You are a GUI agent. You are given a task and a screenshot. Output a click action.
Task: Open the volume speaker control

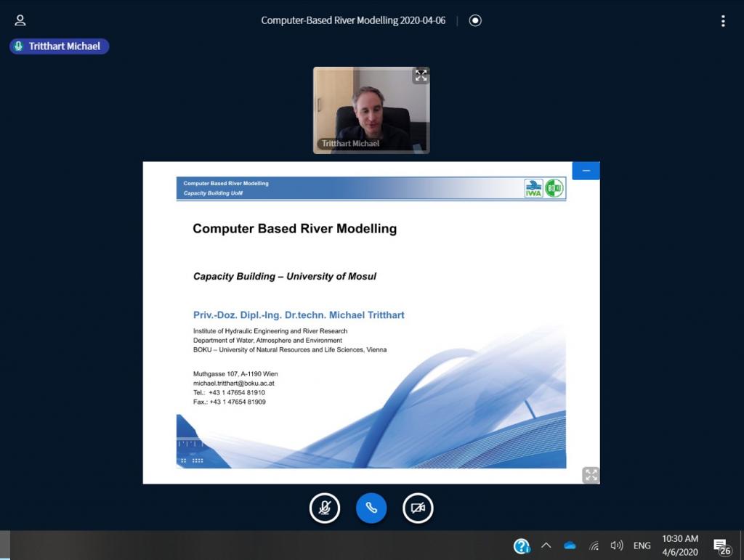(x=617, y=545)
